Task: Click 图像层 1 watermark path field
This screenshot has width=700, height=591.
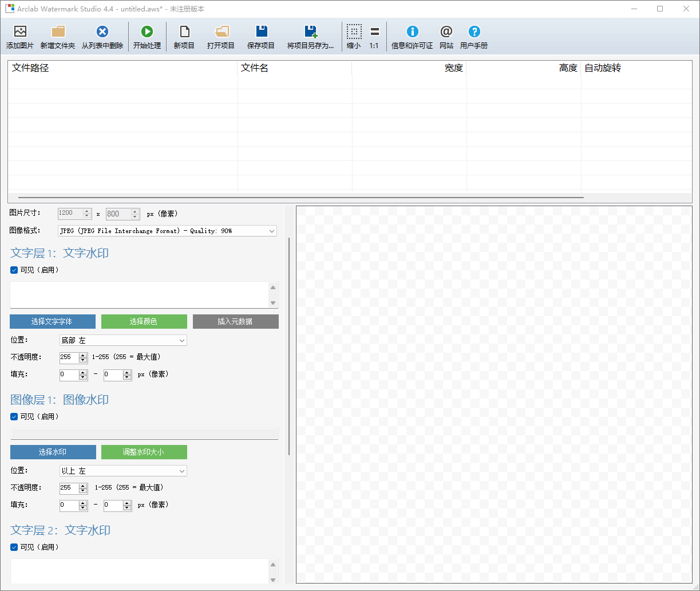Action: point(144,434)
